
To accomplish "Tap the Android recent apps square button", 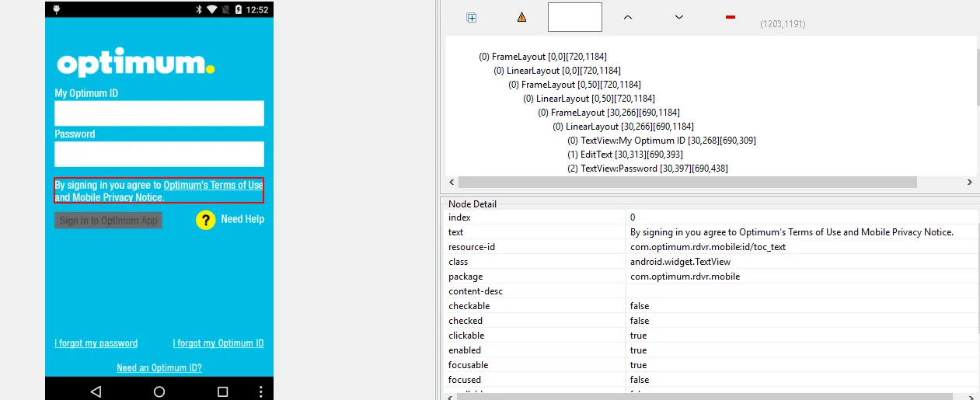I will click(x=222, y=391).
